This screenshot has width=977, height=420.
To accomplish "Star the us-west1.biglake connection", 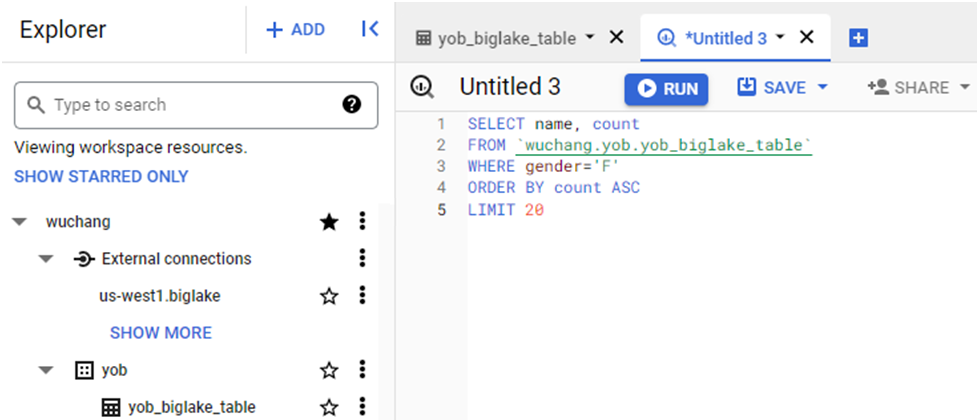I will (329, 295).
